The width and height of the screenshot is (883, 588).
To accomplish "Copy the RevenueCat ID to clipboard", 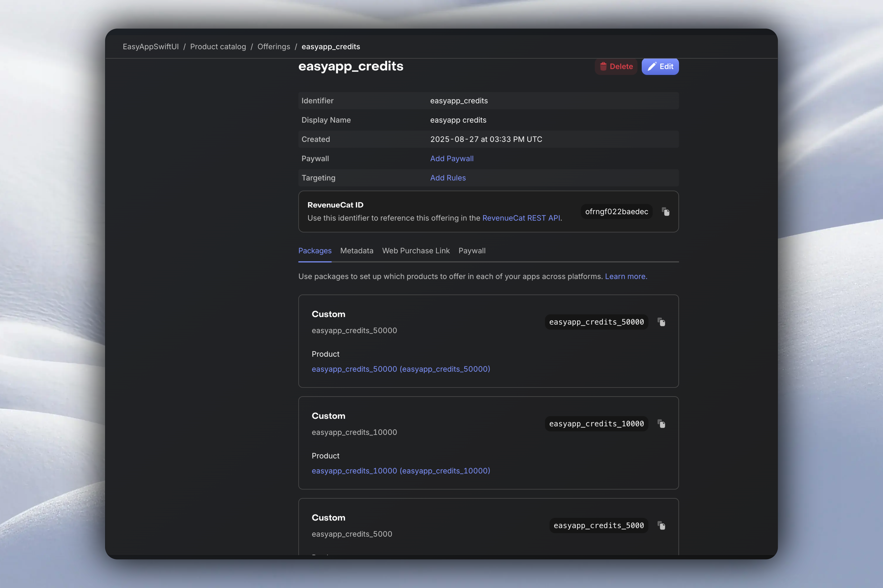I will point(666,211).
